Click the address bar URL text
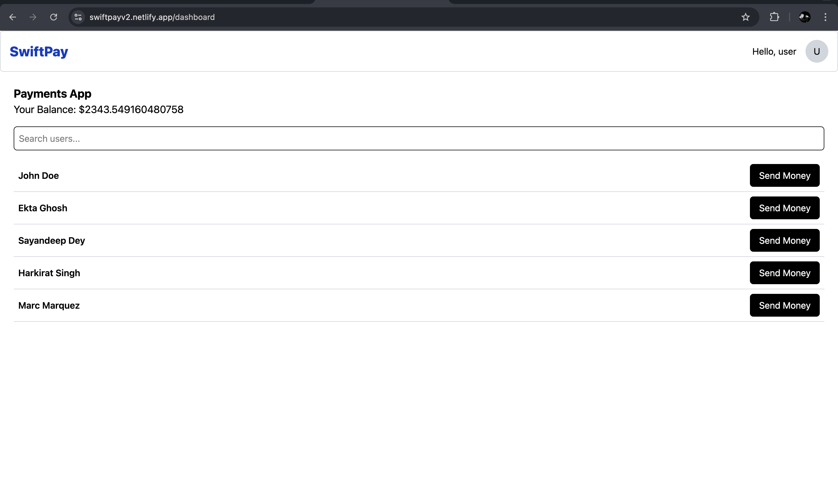This screenshot has width=838, height=504. point(152,17)
